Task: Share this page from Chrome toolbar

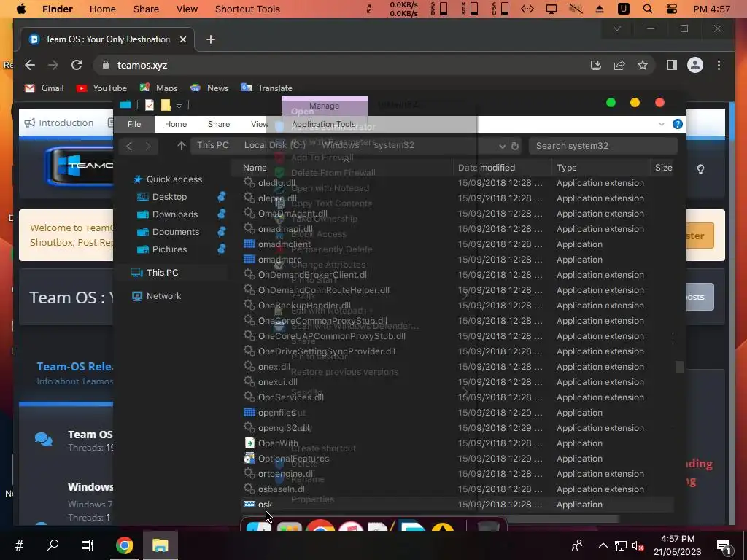Action: [x=619, y=65]
